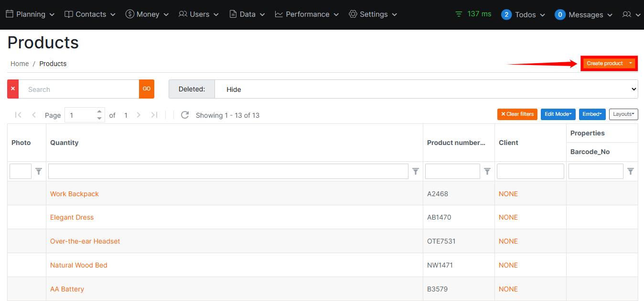Click the red clear search X icon

(x=13, y=89)
